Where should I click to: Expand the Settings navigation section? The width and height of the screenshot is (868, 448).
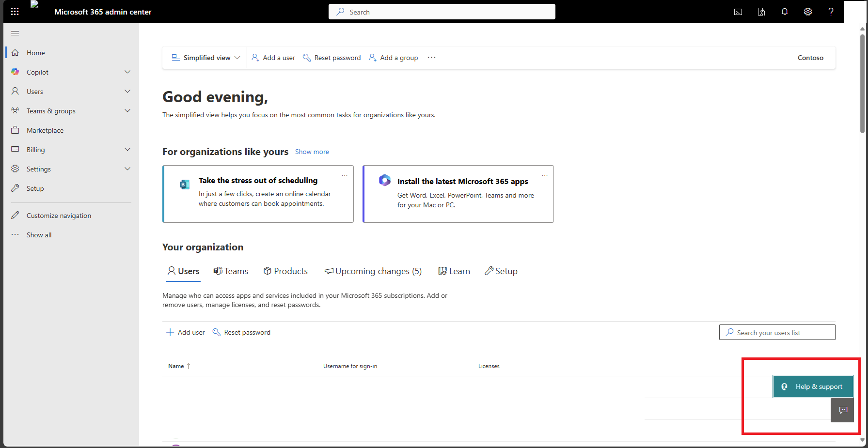127,169
